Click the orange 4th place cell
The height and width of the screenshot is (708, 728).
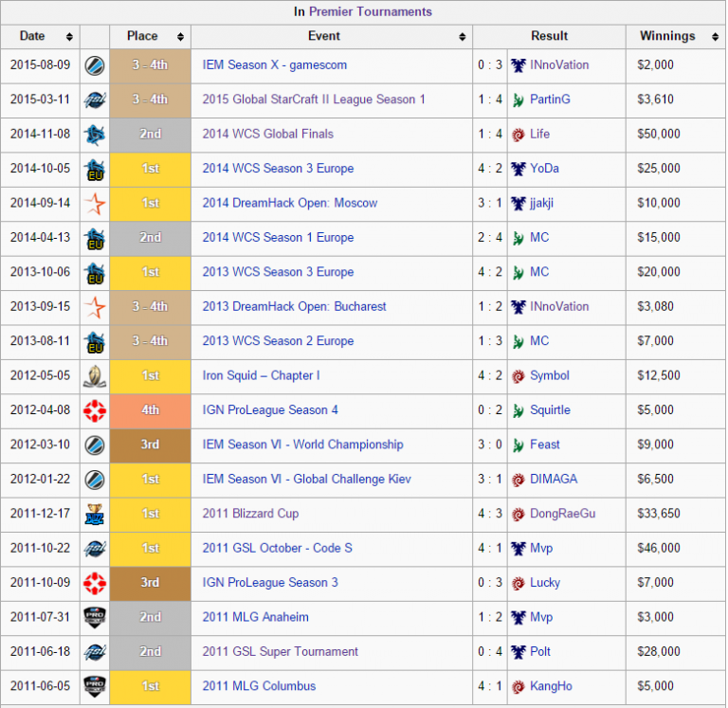(x=150, y=410)
